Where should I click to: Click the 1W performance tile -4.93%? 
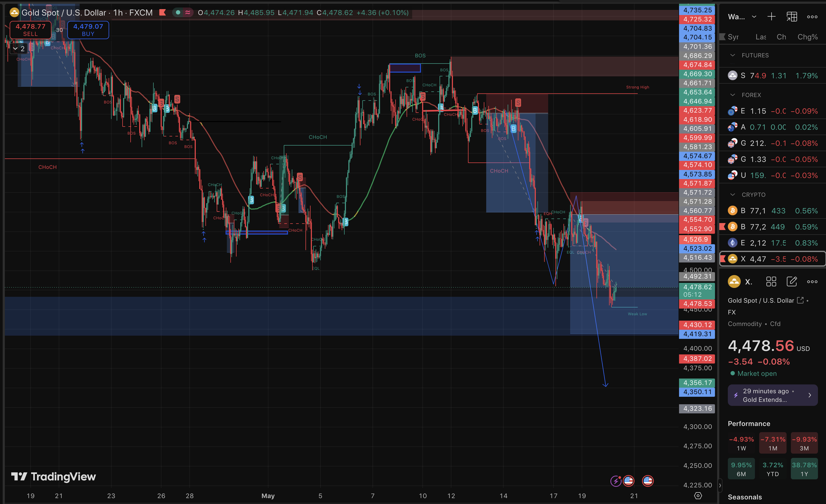click(x=741, y=443)
